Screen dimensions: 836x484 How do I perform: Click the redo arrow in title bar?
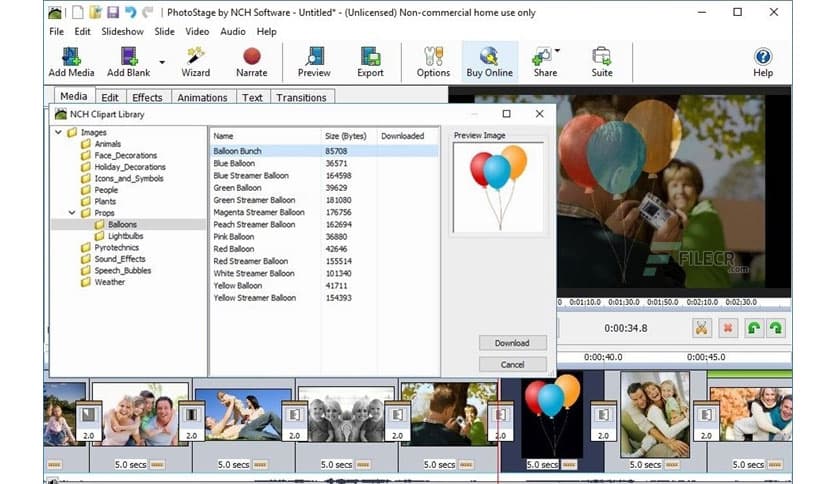pos(148,12)
